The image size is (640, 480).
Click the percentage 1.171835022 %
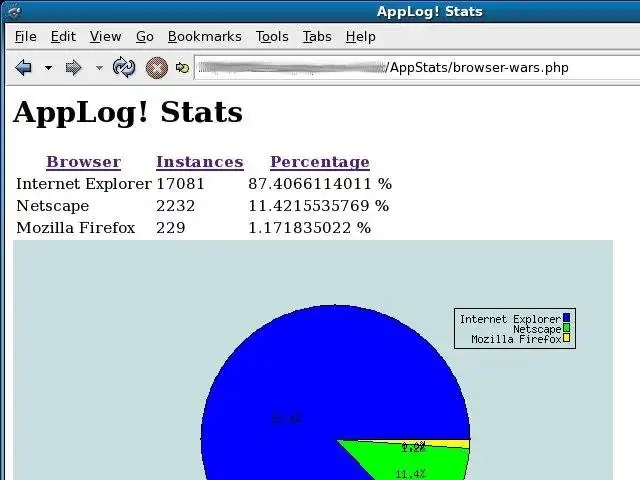click(309, 228)
